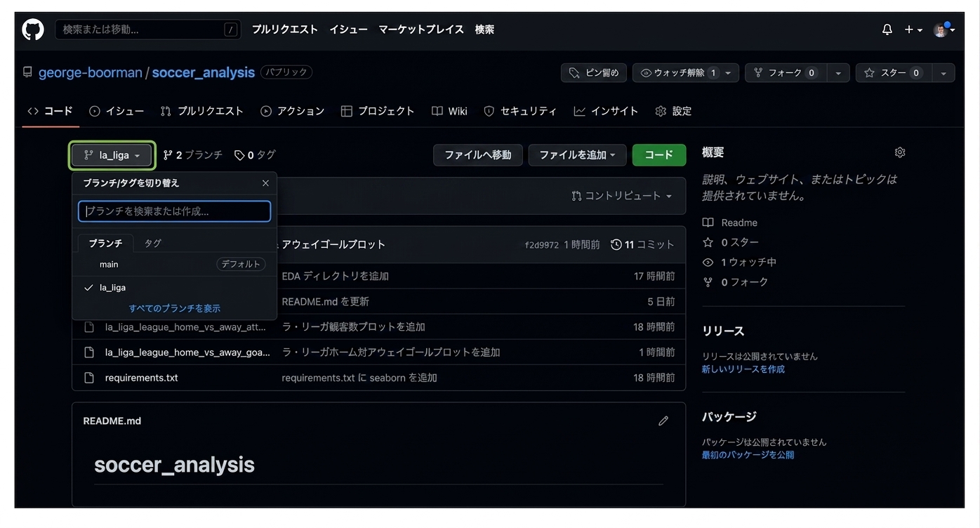Switch to the コード repository tab
This screenshot has height=528, width=980.
[x=50, y=111]
